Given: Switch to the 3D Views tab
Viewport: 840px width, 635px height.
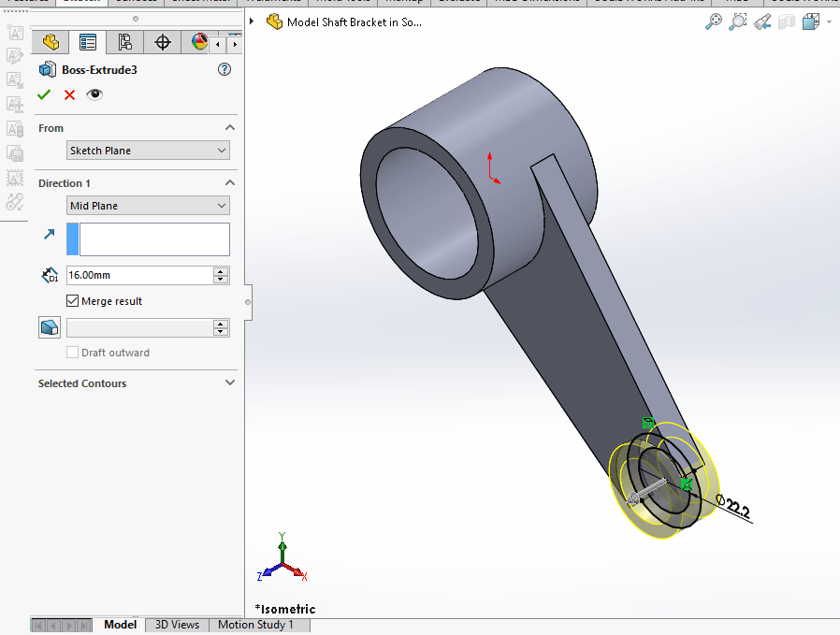Looking at the screenshot, I should (x=176, y=625).
